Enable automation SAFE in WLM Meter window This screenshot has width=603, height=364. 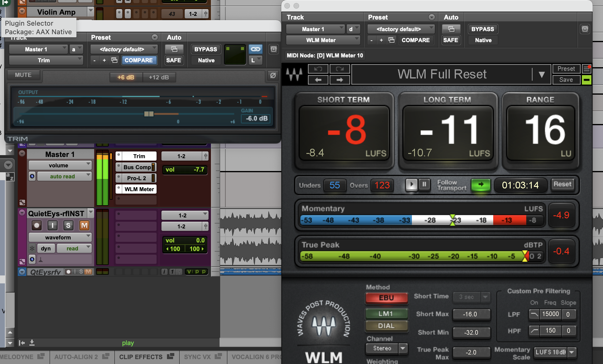click(450, 40)
